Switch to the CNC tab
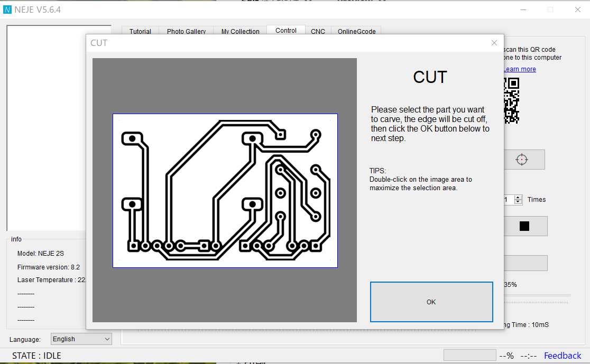The height and width of the screenshot is (364, 590). (x=318, y=31)
